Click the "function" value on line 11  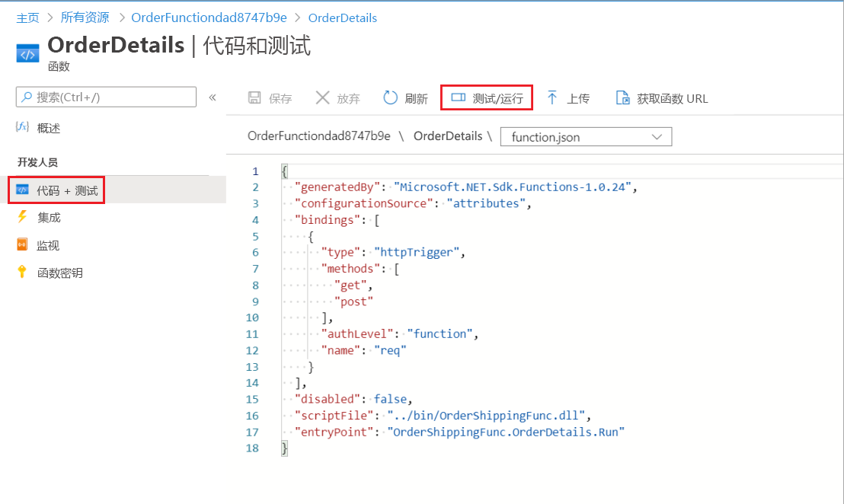(440, 333)
